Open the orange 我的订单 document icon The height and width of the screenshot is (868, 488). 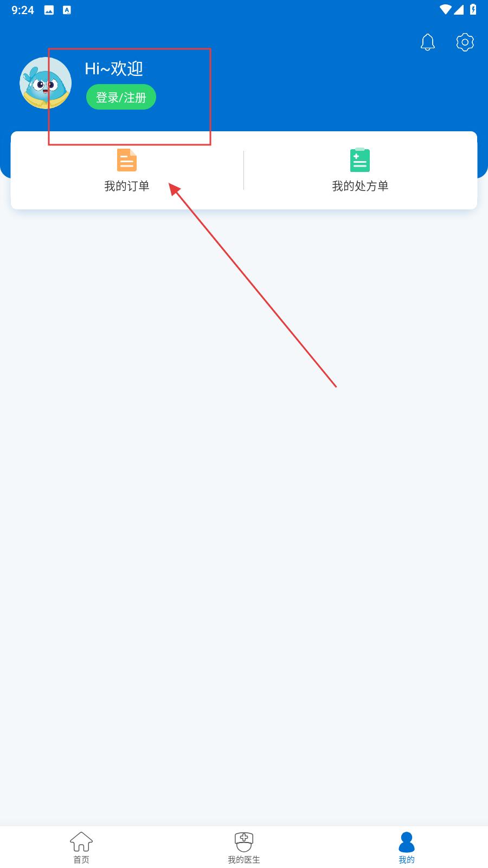tap(127, 160)
